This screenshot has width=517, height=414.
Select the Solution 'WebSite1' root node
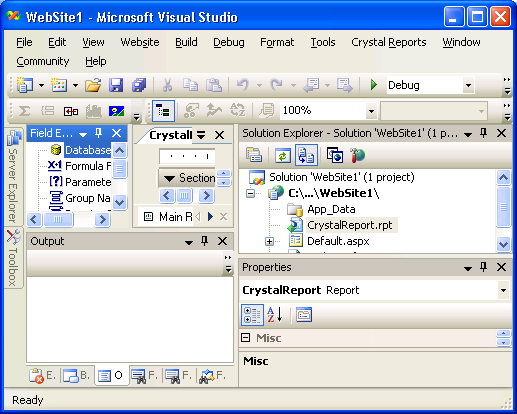341,177
